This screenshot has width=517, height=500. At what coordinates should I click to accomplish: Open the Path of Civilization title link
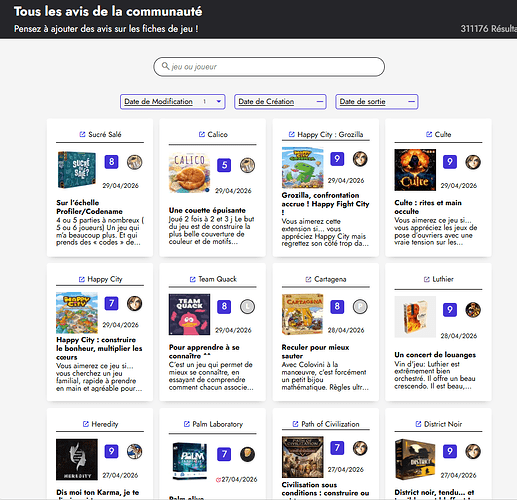330,424
